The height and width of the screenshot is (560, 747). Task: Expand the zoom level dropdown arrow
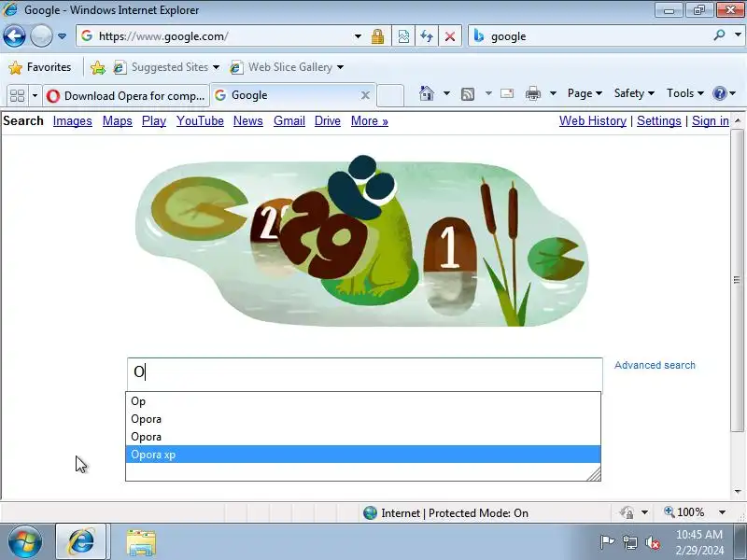tap(722, 512)
